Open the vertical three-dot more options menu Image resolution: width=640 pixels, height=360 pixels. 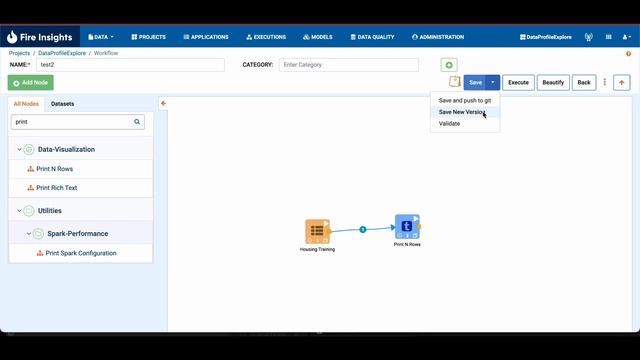605,82
